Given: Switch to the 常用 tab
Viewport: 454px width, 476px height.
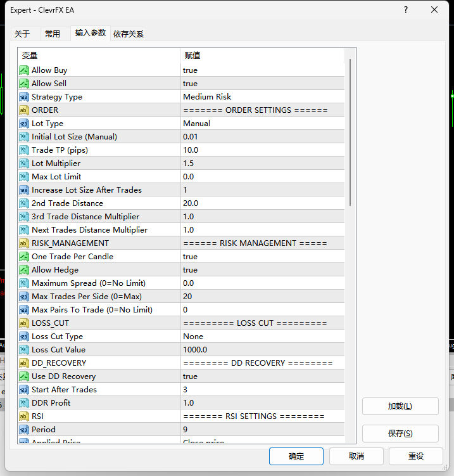Looking at the screenshot, I should click(53, 34).
